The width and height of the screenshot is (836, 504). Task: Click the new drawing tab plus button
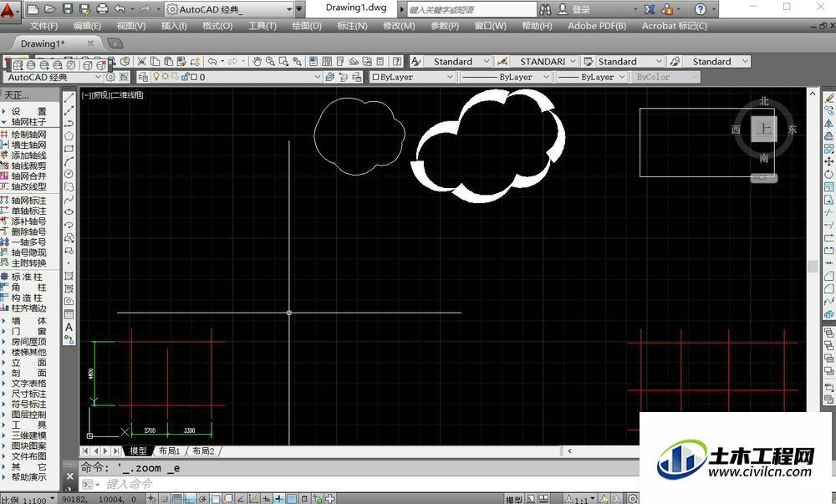[x=115, y=43]
